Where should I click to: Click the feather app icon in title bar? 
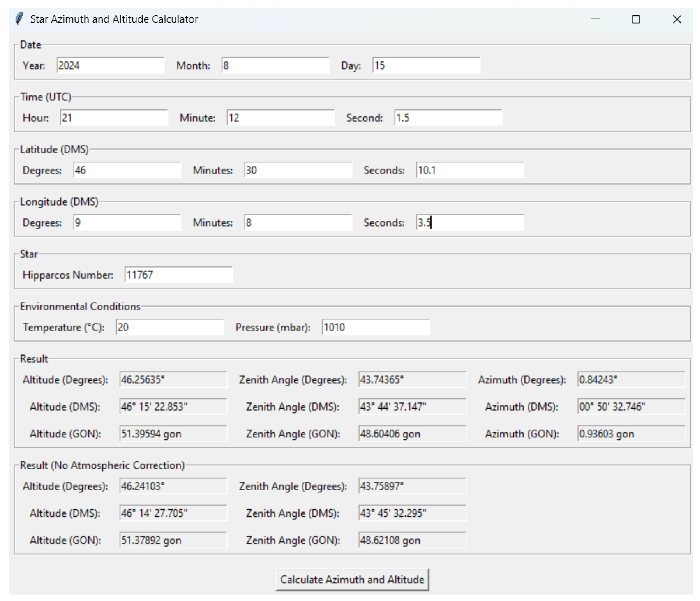(19, 18)
